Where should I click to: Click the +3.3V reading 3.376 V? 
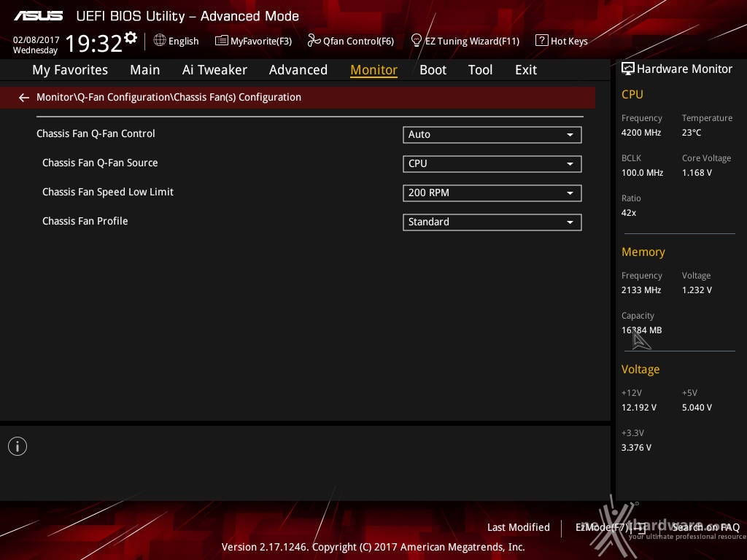636,448
